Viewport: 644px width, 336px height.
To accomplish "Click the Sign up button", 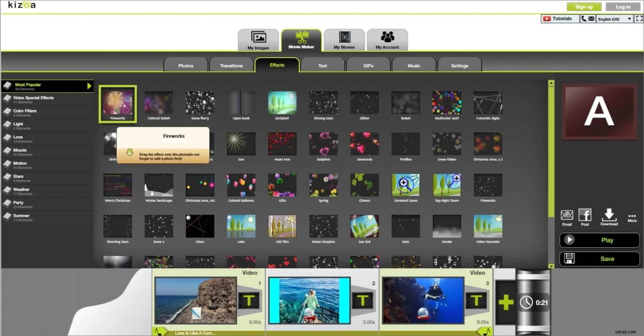I will (584, 6).
